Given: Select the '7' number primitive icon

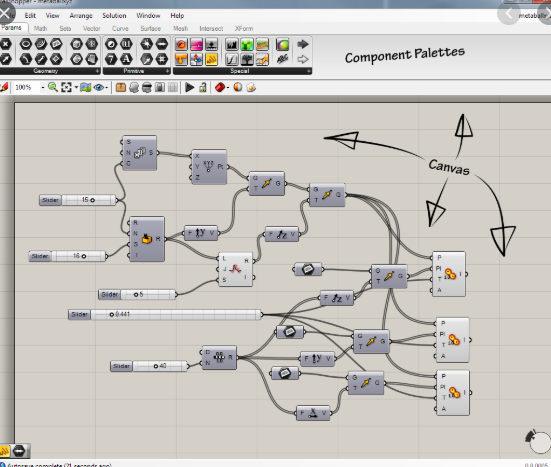Looking at the screenshot, I should (x=111, y=59).
